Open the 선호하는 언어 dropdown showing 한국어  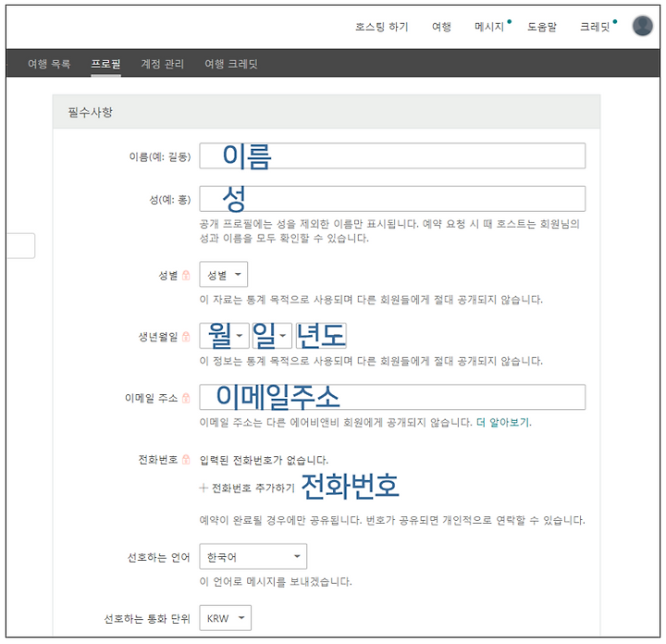click(253, 556)
